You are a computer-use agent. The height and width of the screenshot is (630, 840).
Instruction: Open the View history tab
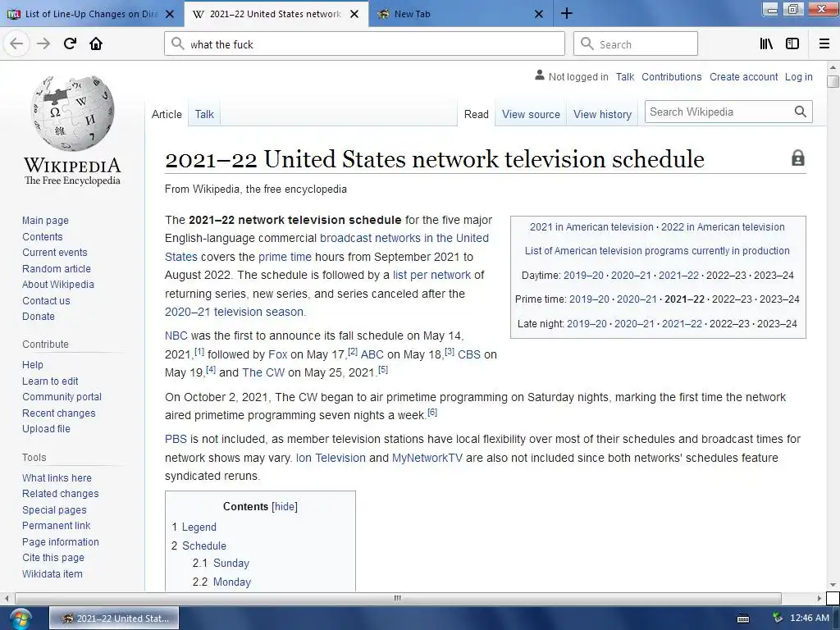click(603, 114)
